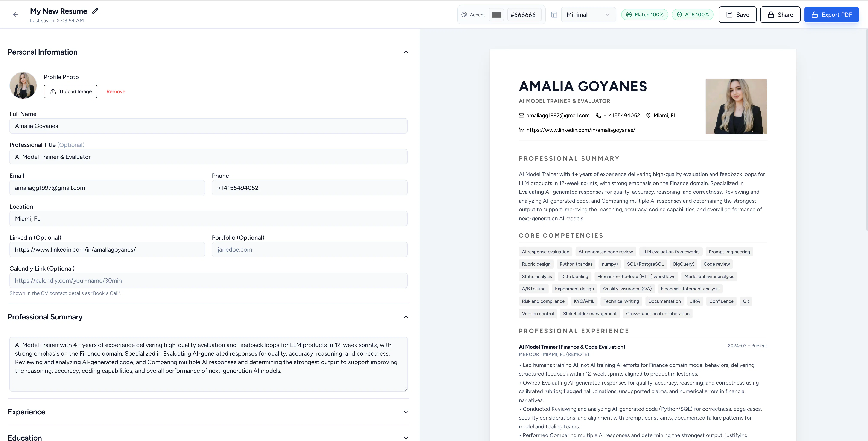Click the Share button's lock icon
Viewport: 868px width, 441px height.
tap(771, 14)
